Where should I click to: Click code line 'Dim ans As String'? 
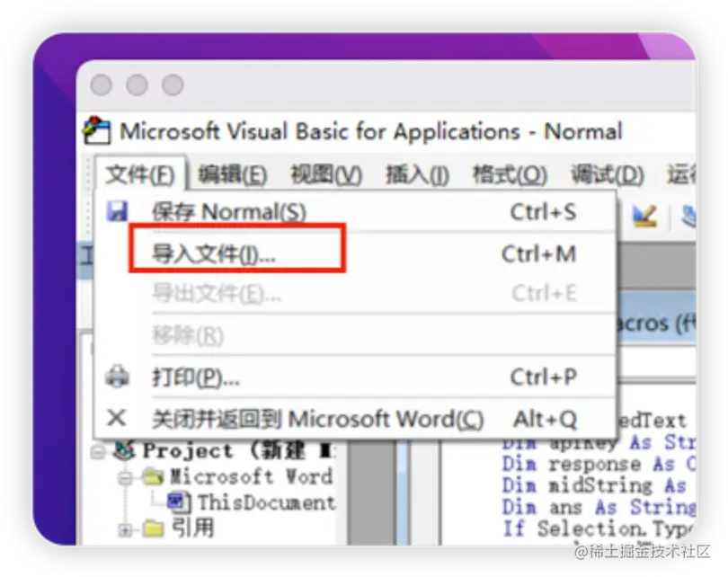[599, 507]
